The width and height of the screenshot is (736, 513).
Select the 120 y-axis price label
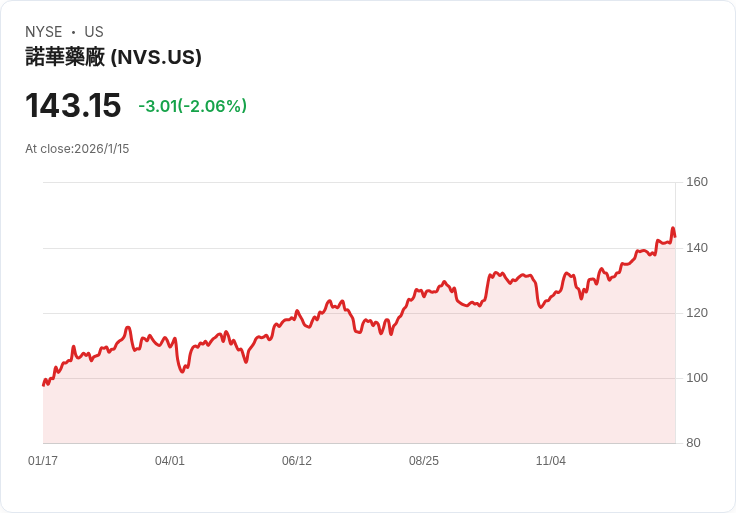[x=697, y=313]
